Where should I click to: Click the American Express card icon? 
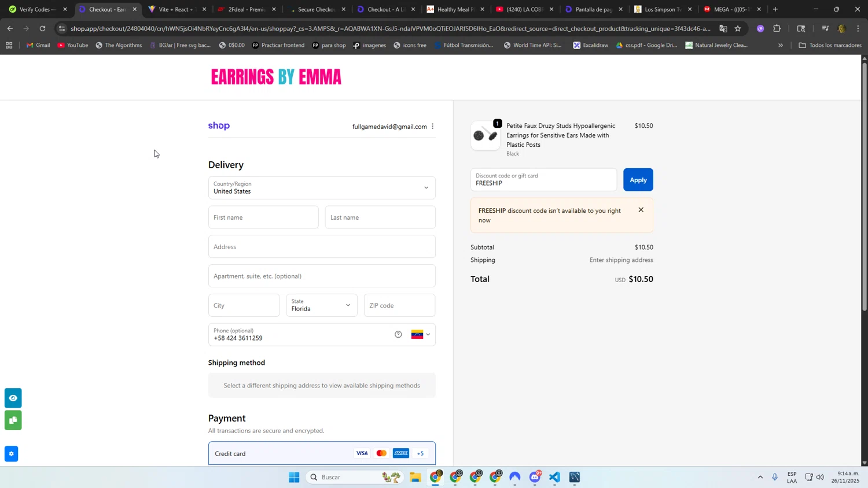pos(401,453)
